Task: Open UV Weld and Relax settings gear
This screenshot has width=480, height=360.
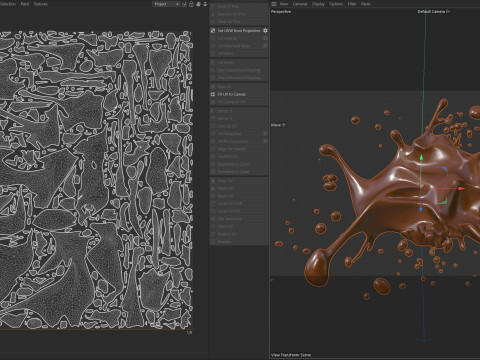Action: 265,46
